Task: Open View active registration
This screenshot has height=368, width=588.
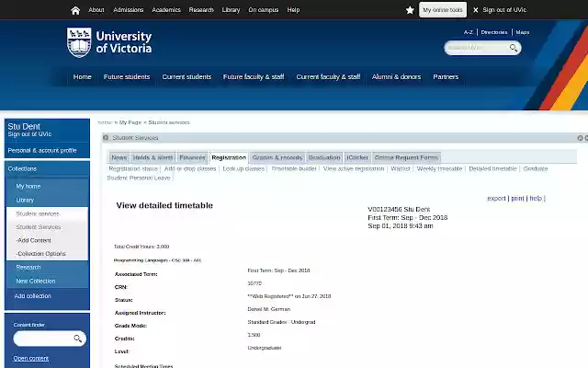Action: tap(354, 169)
